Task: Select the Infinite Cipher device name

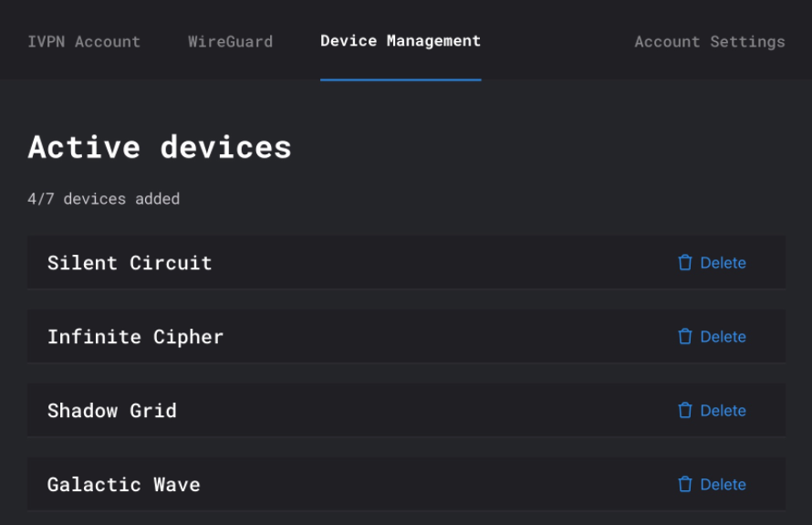Action: pos(135,337)
